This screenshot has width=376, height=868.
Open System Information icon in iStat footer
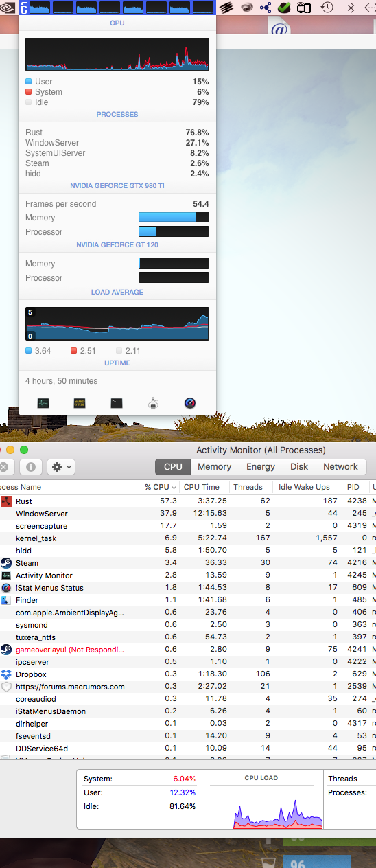point(153,403)
